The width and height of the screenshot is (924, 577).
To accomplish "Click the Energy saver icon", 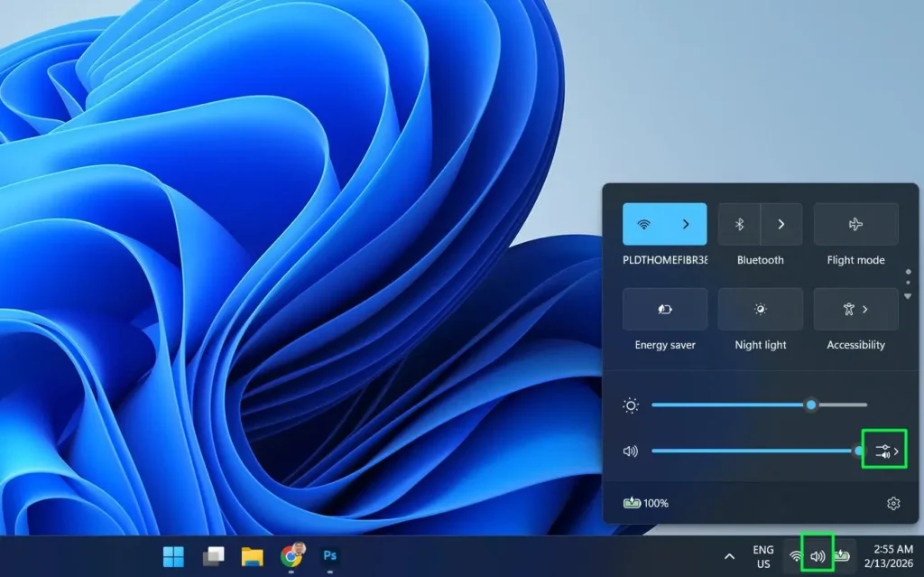I will tap(665, 308).
